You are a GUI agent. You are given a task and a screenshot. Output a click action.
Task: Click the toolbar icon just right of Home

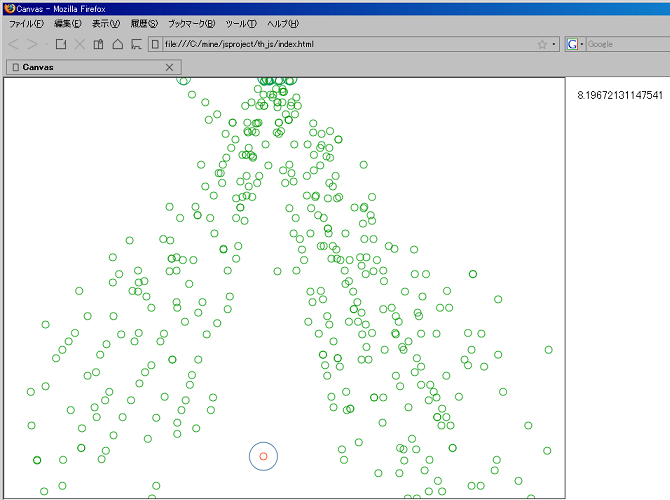click(x=135, y=44)
